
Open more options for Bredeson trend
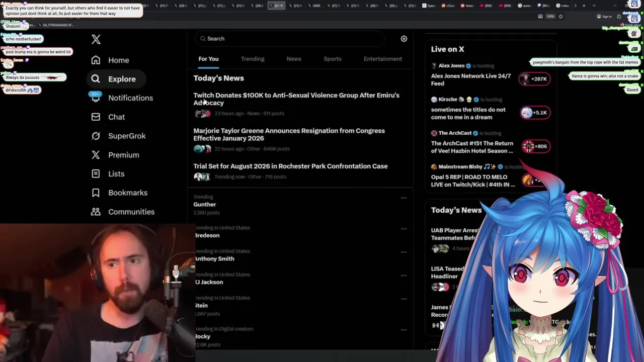[x=404, y=229]
